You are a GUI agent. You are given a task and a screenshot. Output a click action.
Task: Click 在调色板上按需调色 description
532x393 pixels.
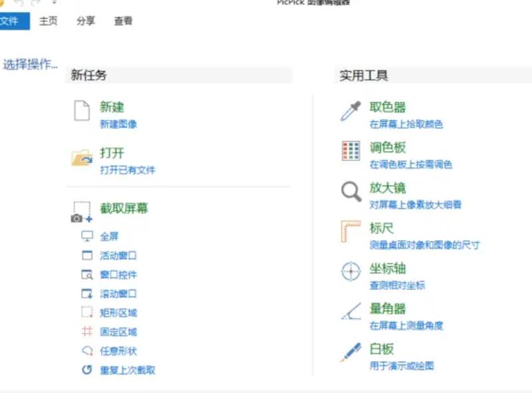pos(410,164)
